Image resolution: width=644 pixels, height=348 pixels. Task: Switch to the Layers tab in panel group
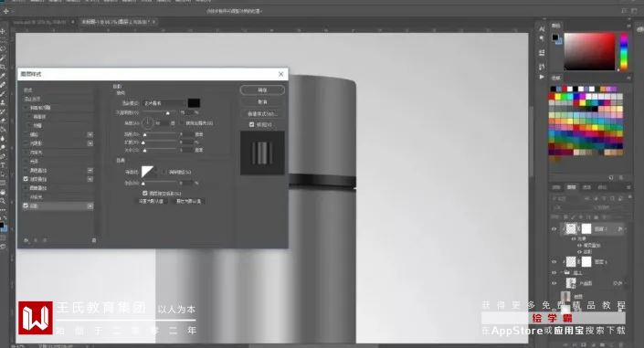(x=571, y=187)
